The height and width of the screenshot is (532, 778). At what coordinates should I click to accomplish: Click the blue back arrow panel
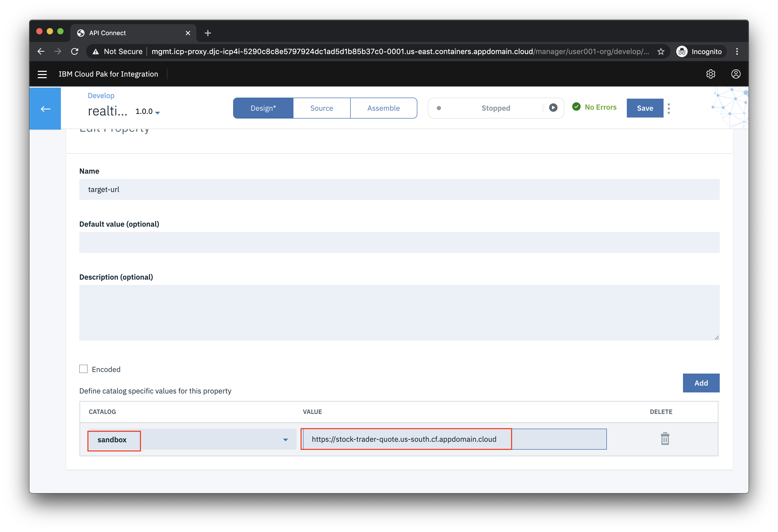point(45,109)
